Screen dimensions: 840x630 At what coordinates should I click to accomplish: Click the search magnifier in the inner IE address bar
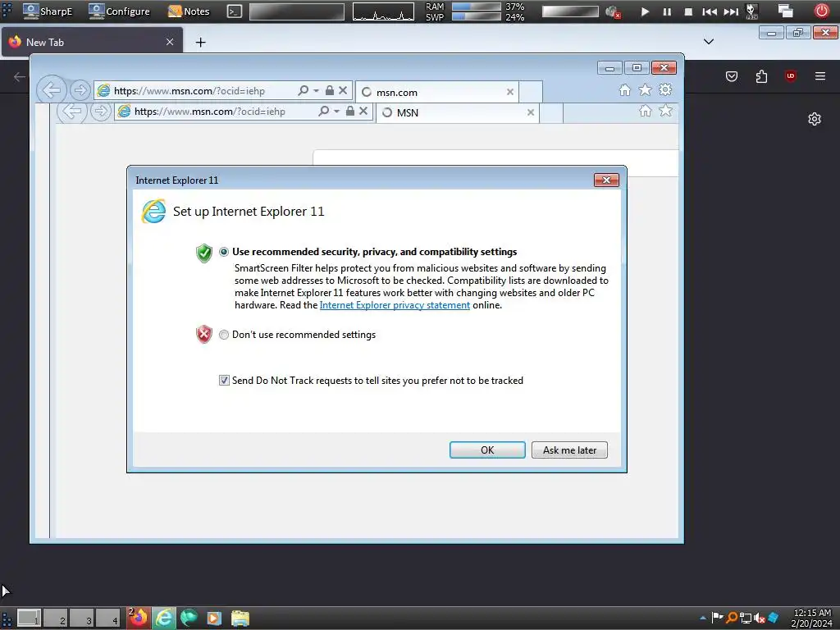[x=323, y=111]
